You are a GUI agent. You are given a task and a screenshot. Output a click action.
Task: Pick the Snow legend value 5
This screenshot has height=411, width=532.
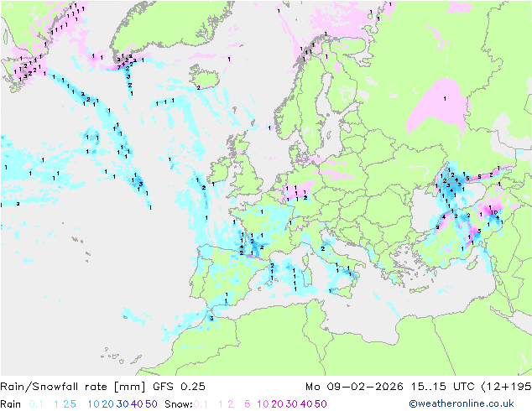coord(248,404)
